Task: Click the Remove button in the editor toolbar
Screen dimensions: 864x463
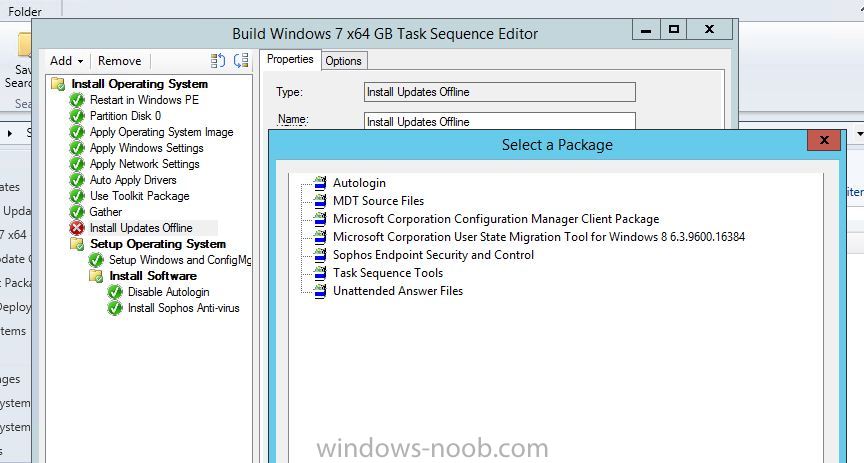Action: [120, 61]
